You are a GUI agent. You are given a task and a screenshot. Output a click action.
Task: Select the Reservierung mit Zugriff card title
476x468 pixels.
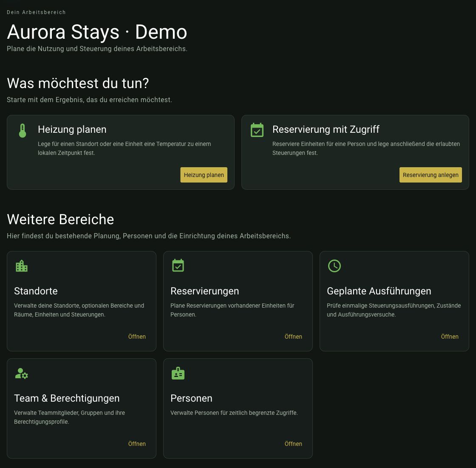click(326, 129)
